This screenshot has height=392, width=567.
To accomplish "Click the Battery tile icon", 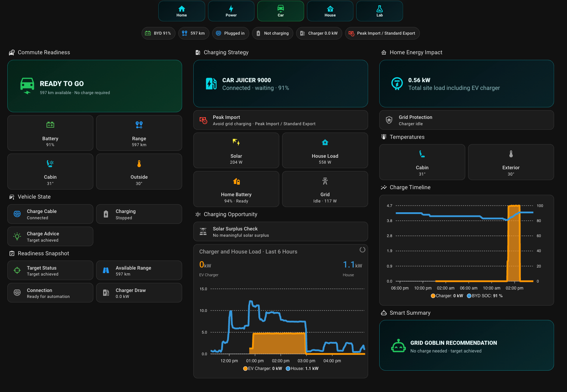I will (50, 125).
